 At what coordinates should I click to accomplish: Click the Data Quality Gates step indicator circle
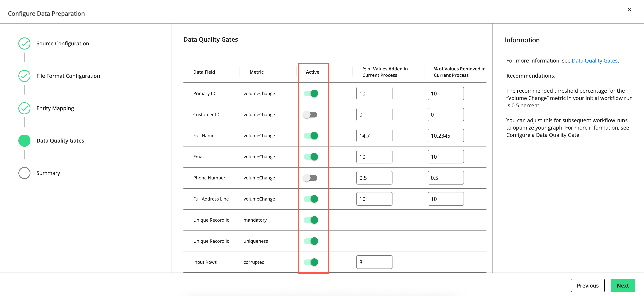click(24, 140)
